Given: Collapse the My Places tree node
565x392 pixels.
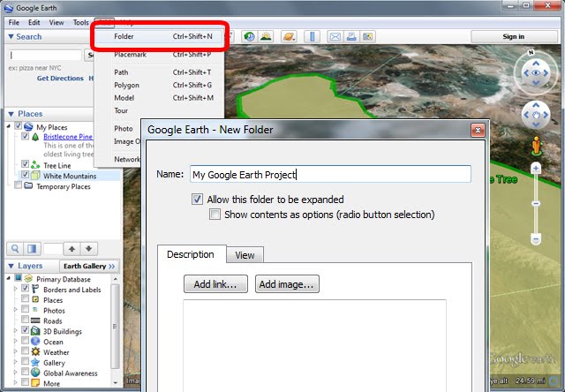Looking at the screenshot, I should (x=9, y=126).
